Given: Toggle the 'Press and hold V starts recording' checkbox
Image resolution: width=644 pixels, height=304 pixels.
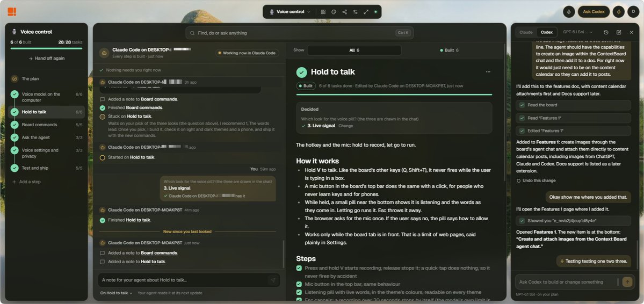Looking at the screenshot, I should (x=299, y=268).
